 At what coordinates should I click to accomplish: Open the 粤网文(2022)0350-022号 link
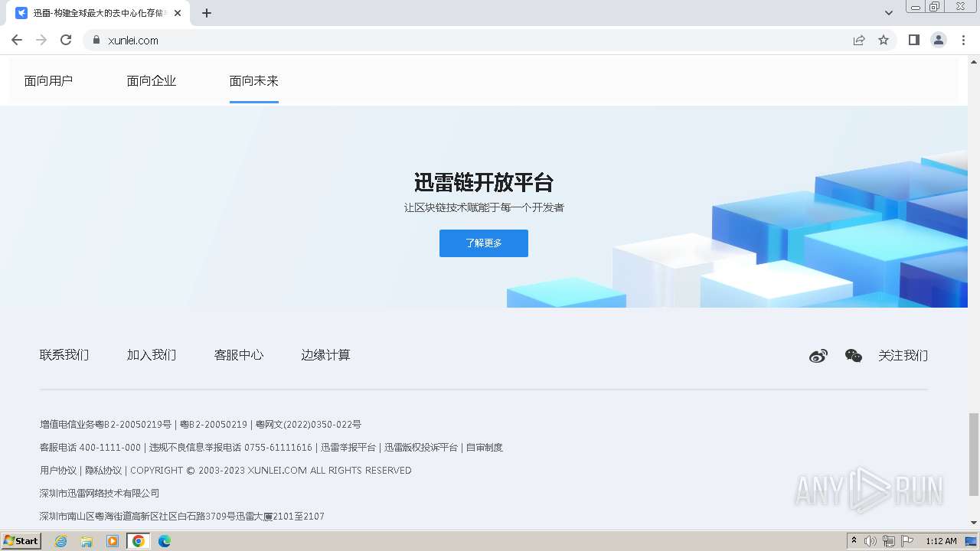point(309,424)
